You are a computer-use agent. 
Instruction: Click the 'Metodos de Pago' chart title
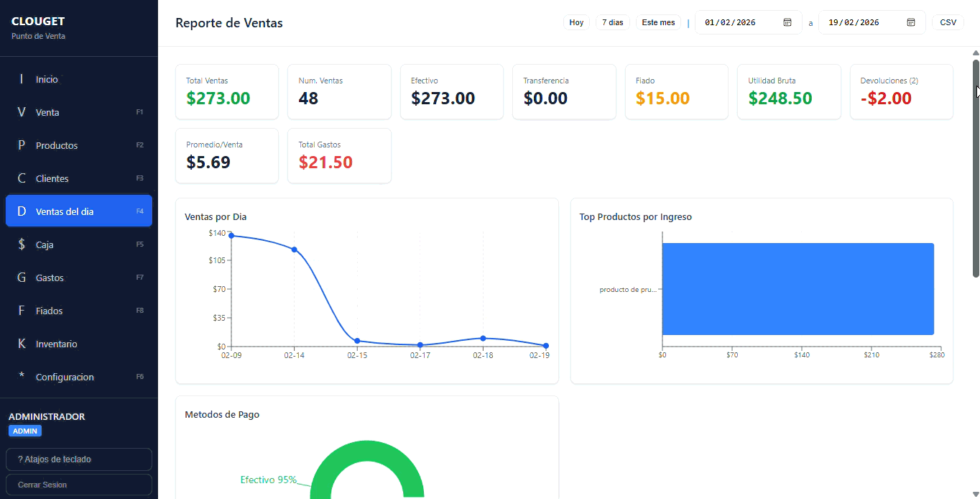(222, 415)
